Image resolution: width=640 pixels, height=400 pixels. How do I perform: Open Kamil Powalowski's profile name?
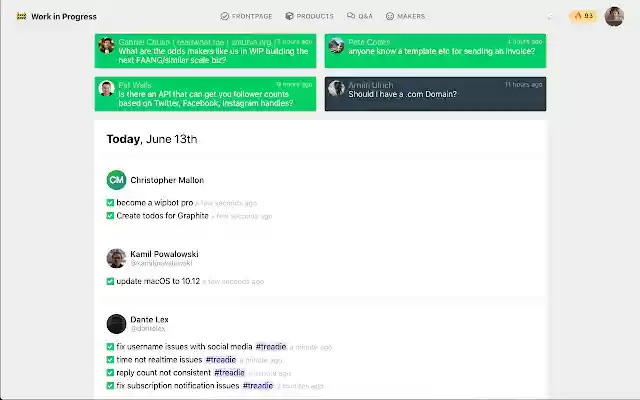pos(164,254)
